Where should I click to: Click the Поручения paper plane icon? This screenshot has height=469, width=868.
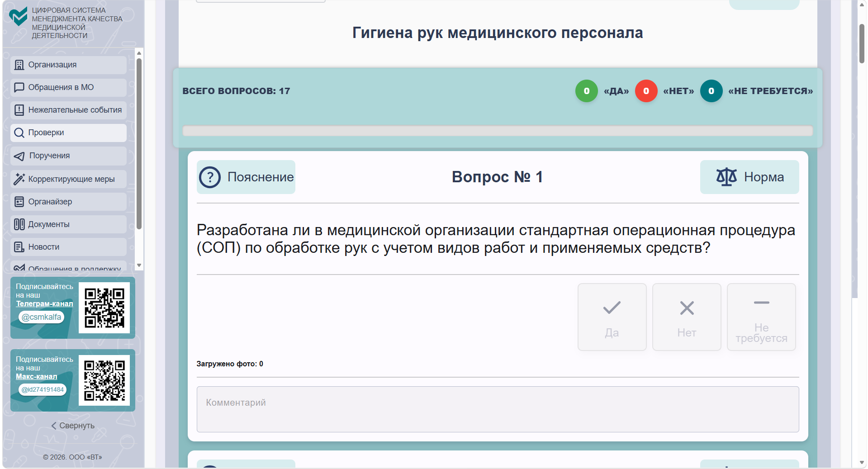pyautogui.click(x=19, y=156)
